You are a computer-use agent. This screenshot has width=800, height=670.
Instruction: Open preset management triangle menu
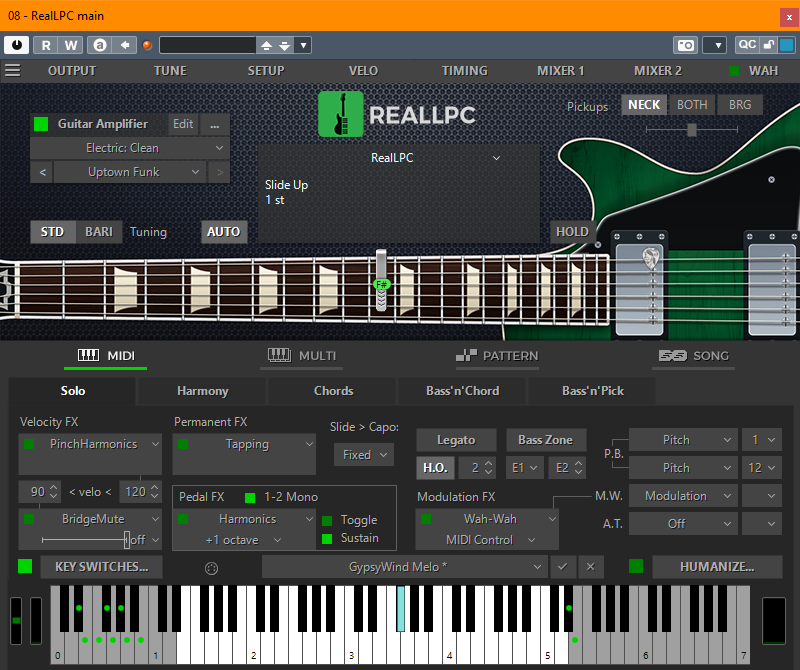(x=304, y=45)
